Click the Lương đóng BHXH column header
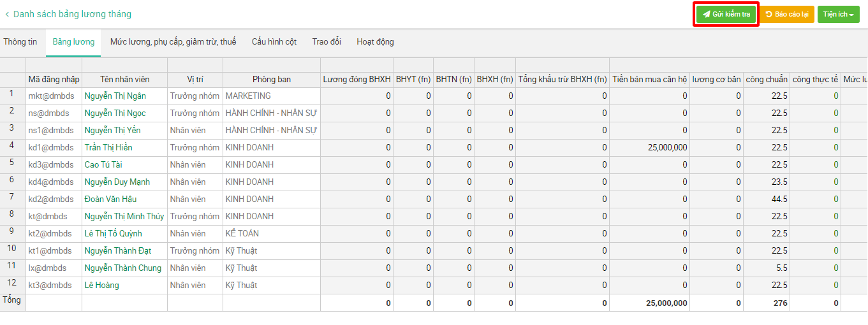 coord(357,80)
